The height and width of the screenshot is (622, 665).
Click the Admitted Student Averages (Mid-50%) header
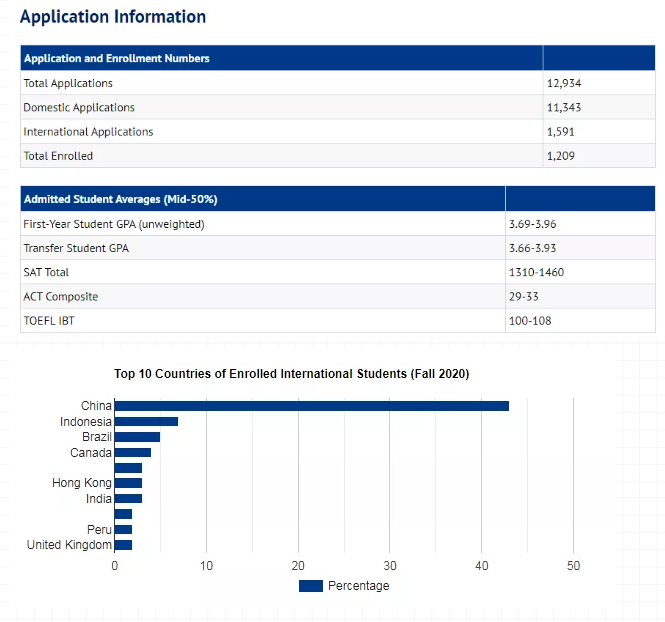click(120, 199)
